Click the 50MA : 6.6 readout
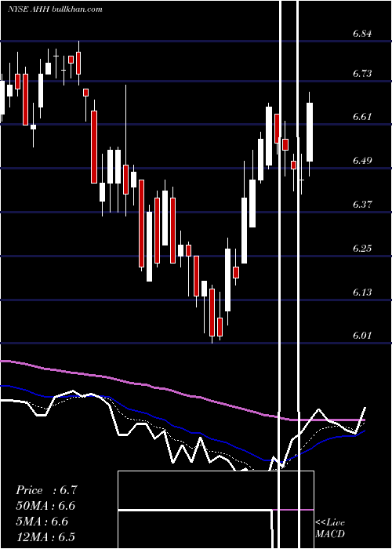The width and height of the screenshot is (392, 549). coord(45,506)
